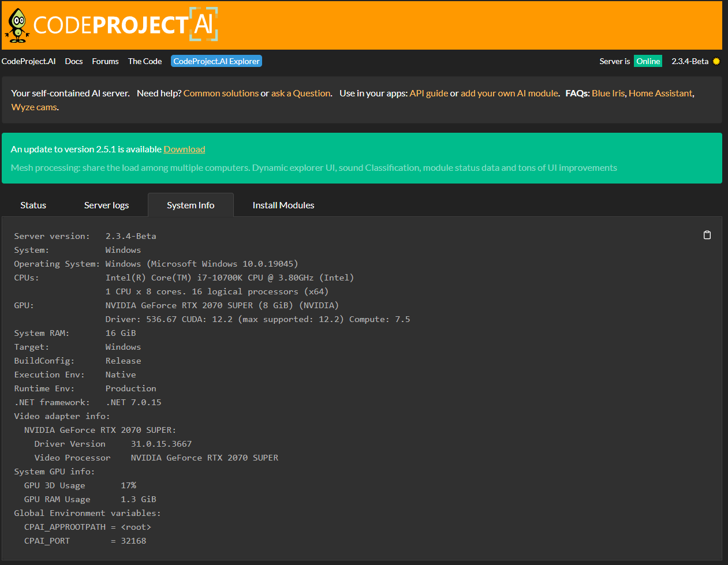
Task: Click the GPU RAM Usage '1.3 GiB' value
Action: [x=139, y=499]
